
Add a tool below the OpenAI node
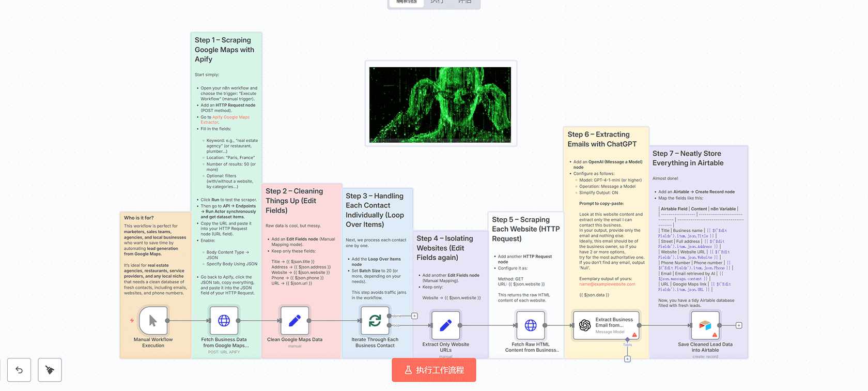[627, 359]
